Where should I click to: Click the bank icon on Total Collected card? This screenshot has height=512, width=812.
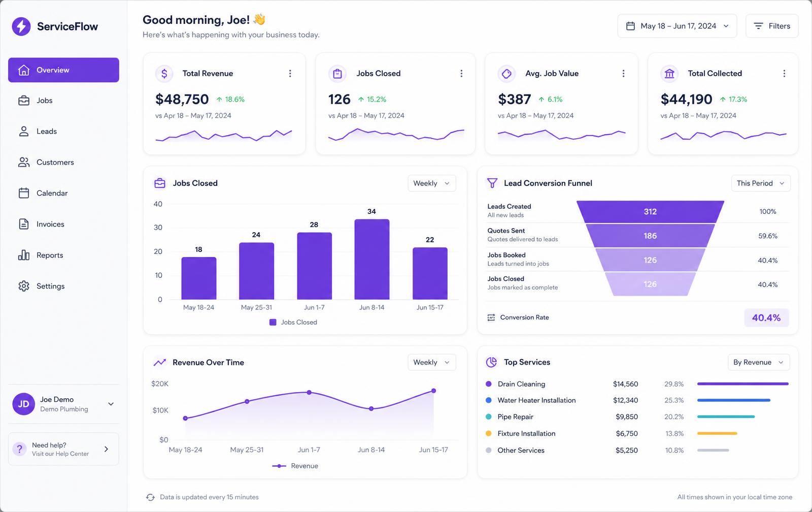click(669, 74)
